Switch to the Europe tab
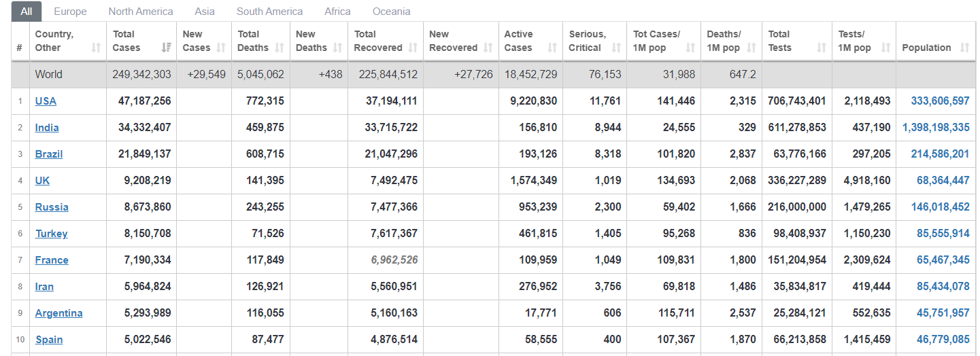 point(70,12)
